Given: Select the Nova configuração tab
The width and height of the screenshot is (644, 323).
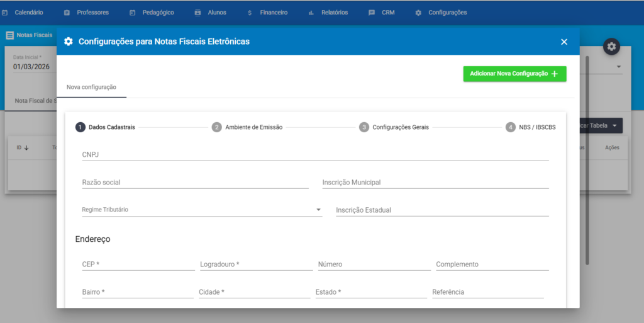Looking at the screenshot, I should point(91,88).
